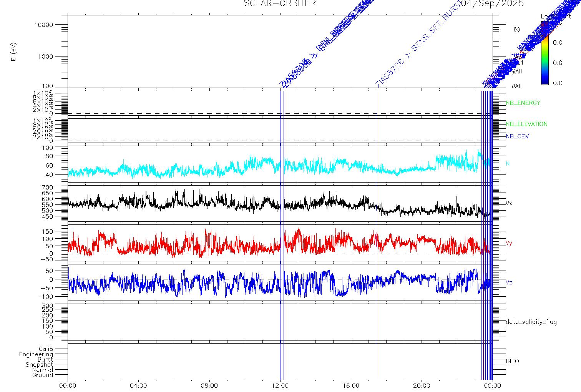The width and height of the screenshot is (581, 392).
Task: Click the SOLAR-ORBITER plot title
Action: tap(280, 3)
